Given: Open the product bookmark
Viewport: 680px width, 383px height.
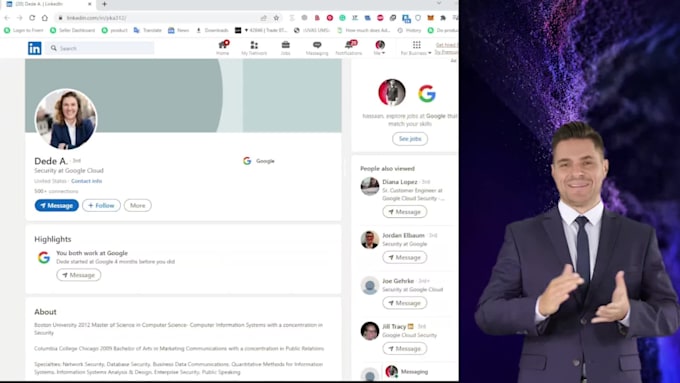Looking at the screenshot, I should (x=114, y=30).
